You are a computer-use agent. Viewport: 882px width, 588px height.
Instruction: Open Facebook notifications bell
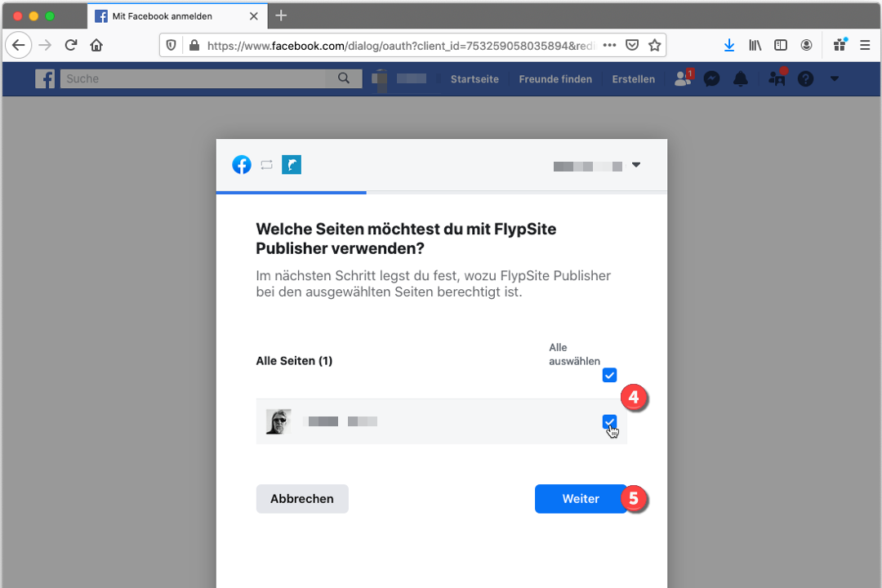(x=741, y=78)
